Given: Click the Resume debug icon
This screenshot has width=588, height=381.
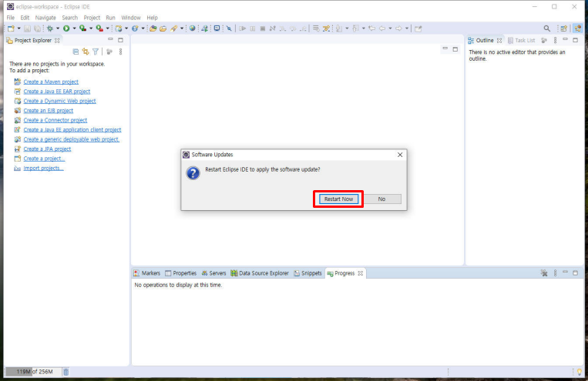Looking at the screenshot, I should [x=242, y=28].
